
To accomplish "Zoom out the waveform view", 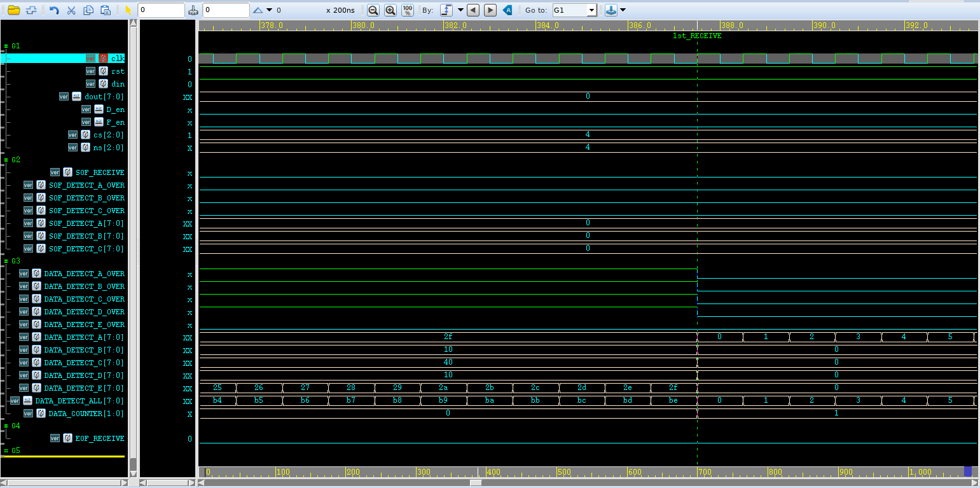I will (x=373, y=10).
